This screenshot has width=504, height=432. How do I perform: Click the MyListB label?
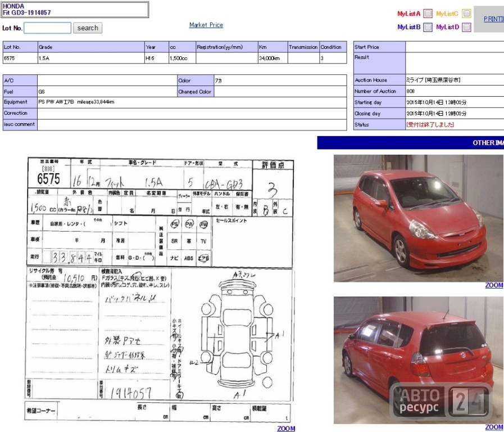(408, 27)
